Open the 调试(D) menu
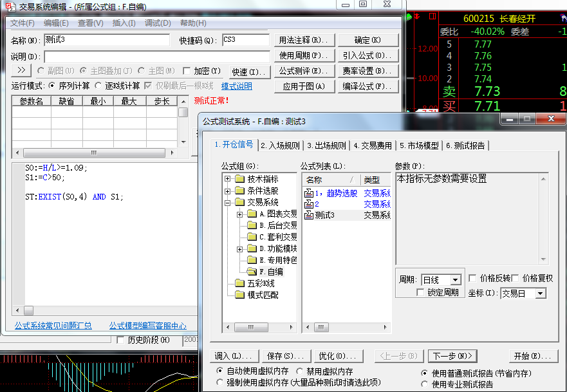Viewport: 567px width, 392px height. click(158, 23)
